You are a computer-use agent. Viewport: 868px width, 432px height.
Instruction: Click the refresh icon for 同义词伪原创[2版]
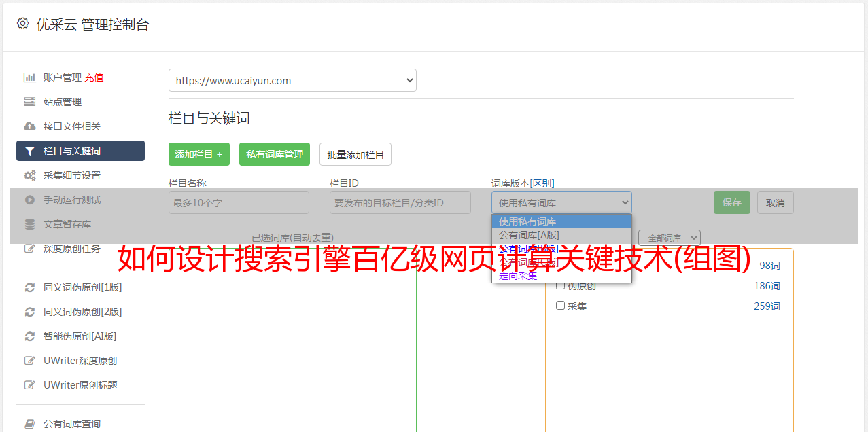coord(29,312)
